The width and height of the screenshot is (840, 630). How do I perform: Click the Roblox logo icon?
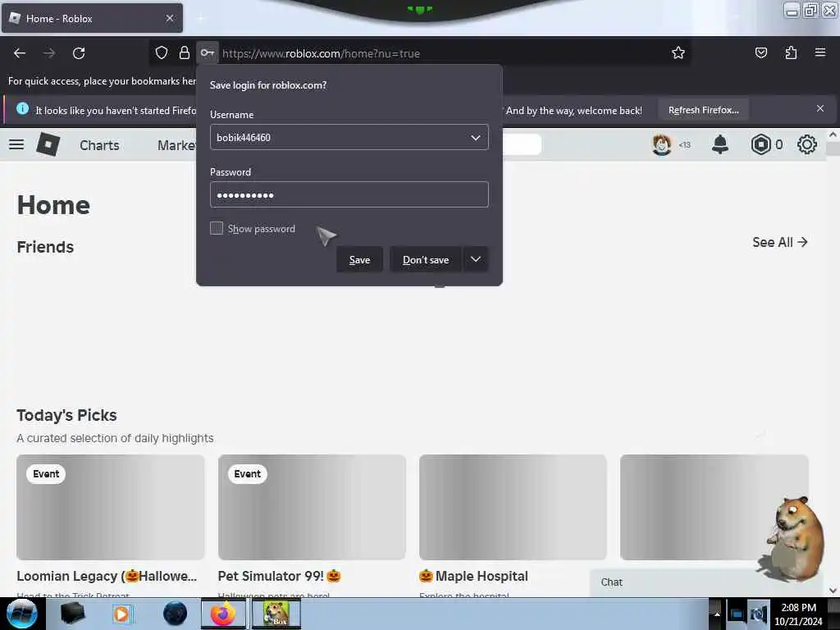[x=48, y=144]
